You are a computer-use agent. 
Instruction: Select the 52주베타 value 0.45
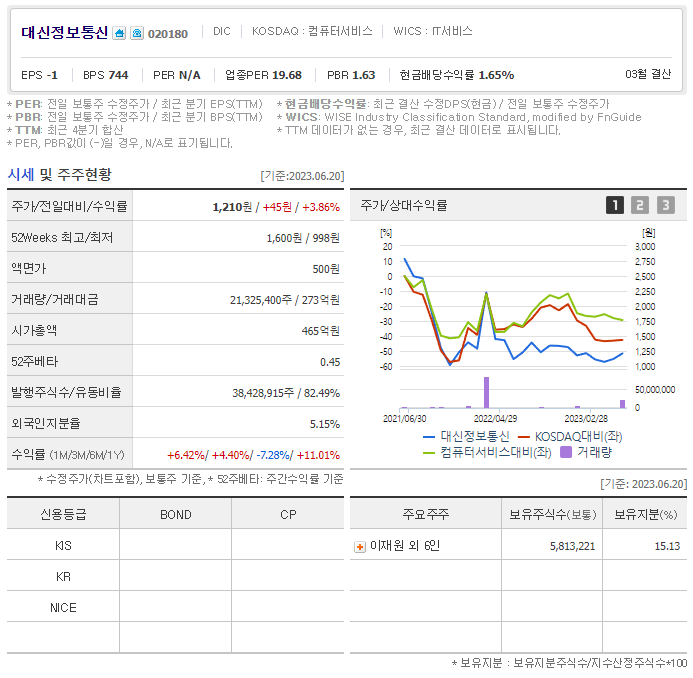330,362
